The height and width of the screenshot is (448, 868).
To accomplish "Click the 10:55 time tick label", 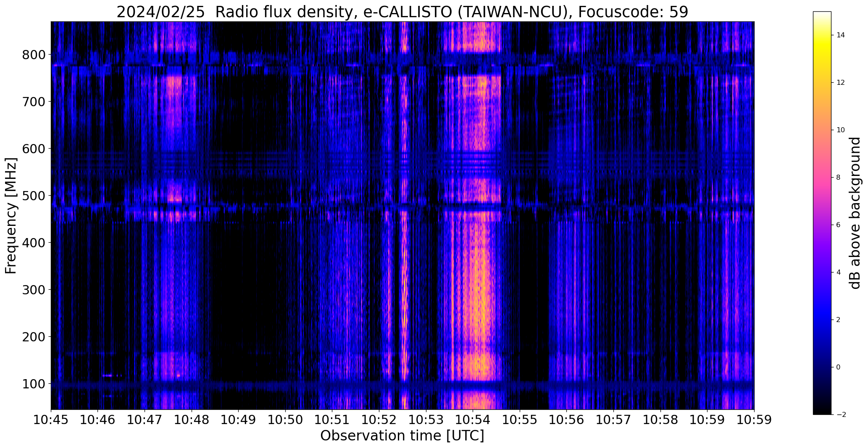I will (x=520, y=420).
